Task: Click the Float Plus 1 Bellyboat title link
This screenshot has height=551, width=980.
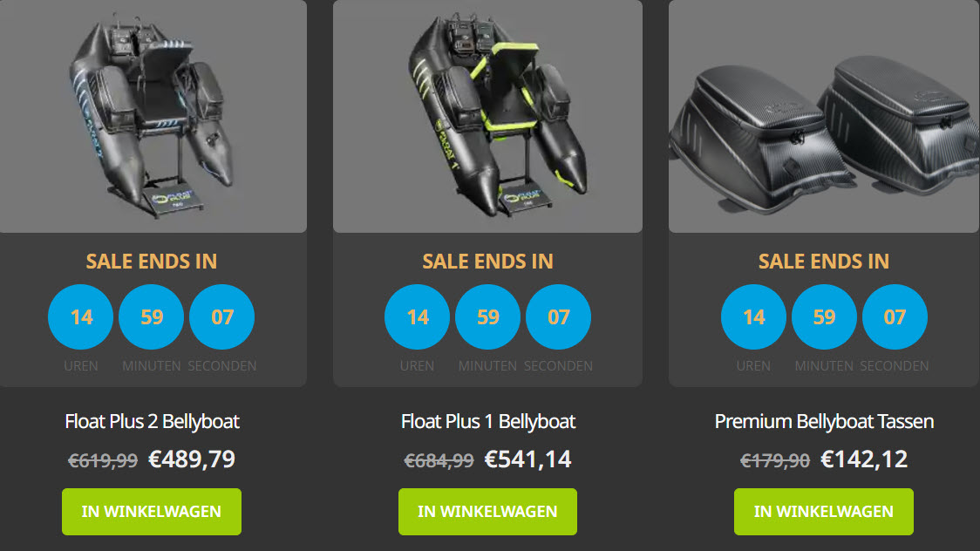Action: 488,422
